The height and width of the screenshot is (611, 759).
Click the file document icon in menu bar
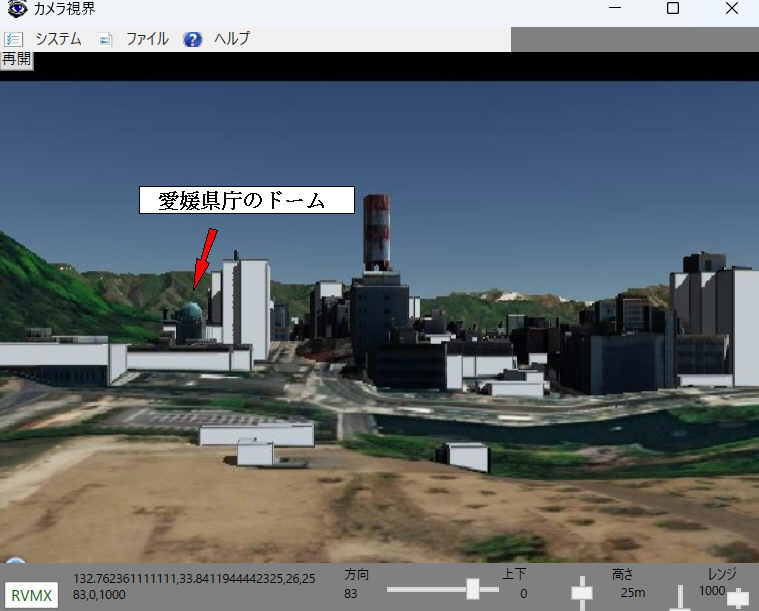pos(105,39)
